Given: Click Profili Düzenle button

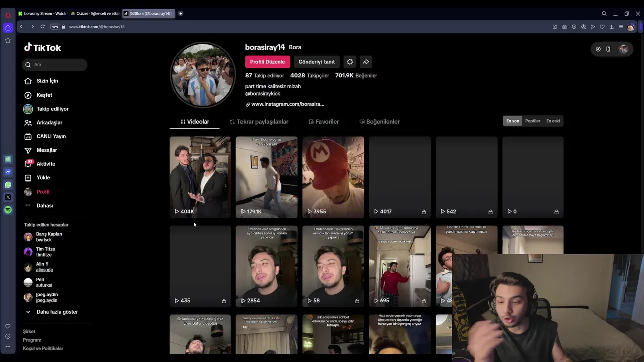Looking at the screenshot, I should pyautogui.click(x=267, y=62).
